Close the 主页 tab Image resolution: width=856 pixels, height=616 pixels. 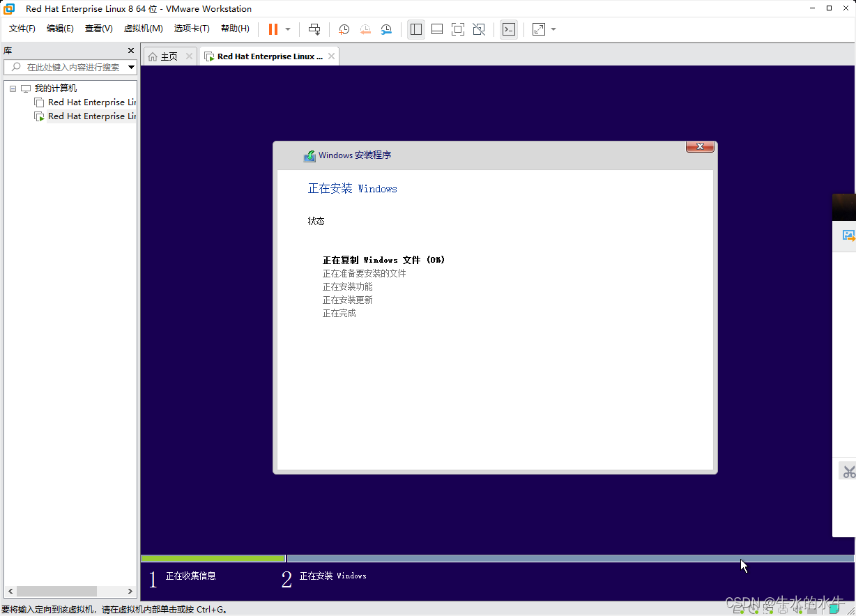189,56
